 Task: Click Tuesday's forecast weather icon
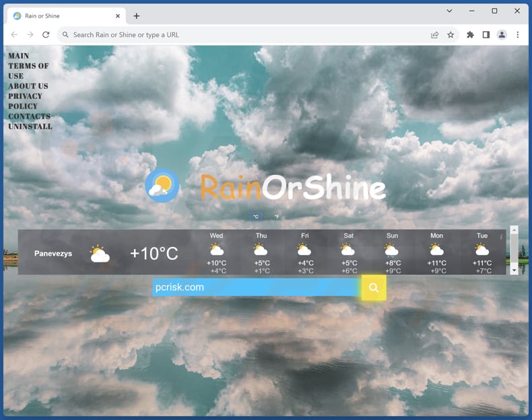click(x=481, y=250)
